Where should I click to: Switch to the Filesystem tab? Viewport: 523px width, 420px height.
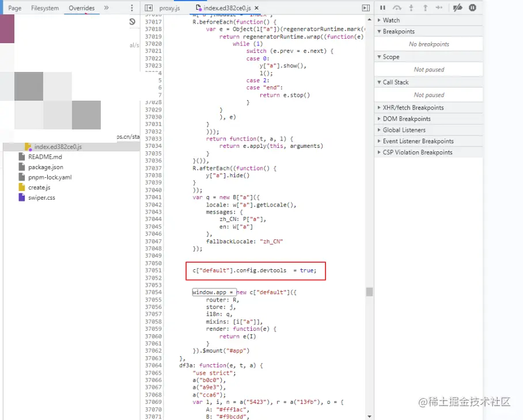tap(45, 8)
